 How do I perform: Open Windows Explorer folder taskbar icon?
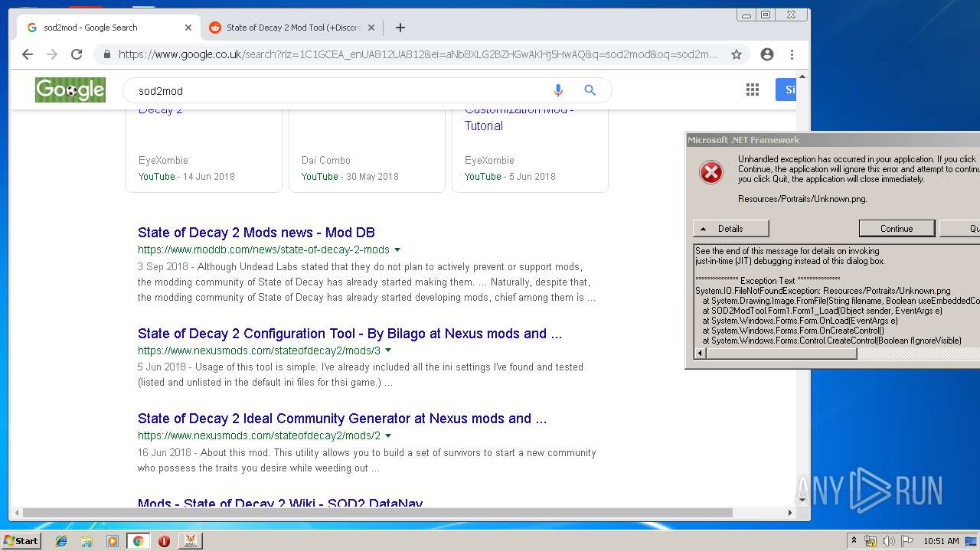pyautogui.click(x=87, y=541)
